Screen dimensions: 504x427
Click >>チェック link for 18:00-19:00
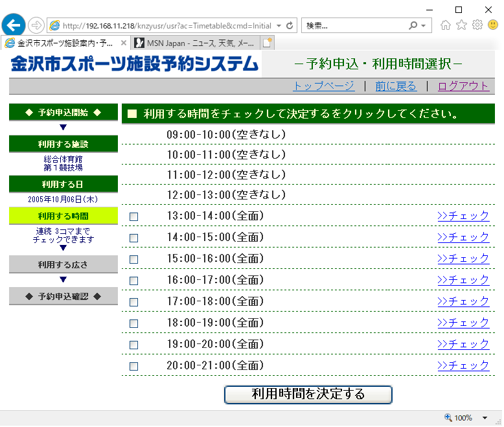click(463, 323)
